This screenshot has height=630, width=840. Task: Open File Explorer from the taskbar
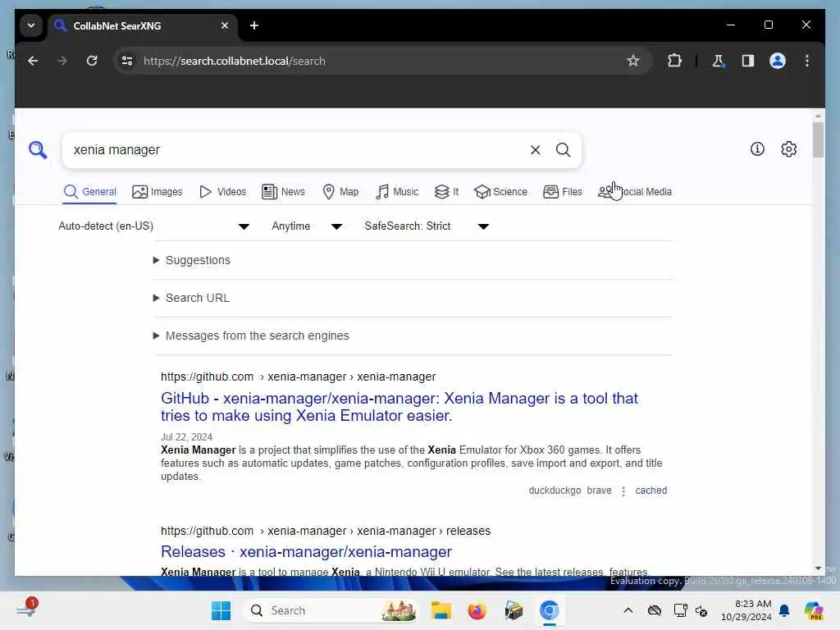click(441, 610)
